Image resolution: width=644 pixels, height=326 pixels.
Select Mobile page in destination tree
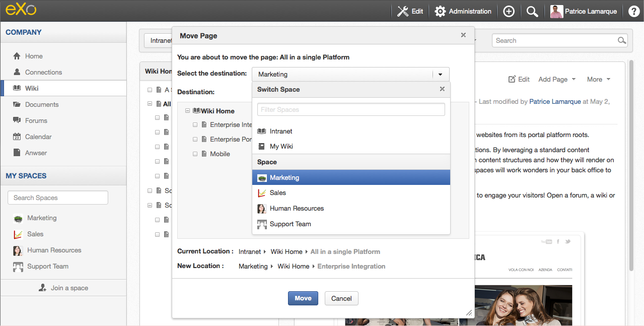pos(220,154)
